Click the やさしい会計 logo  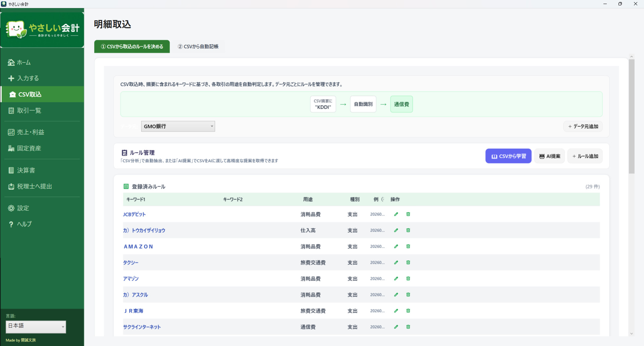(x=42, y=30)
